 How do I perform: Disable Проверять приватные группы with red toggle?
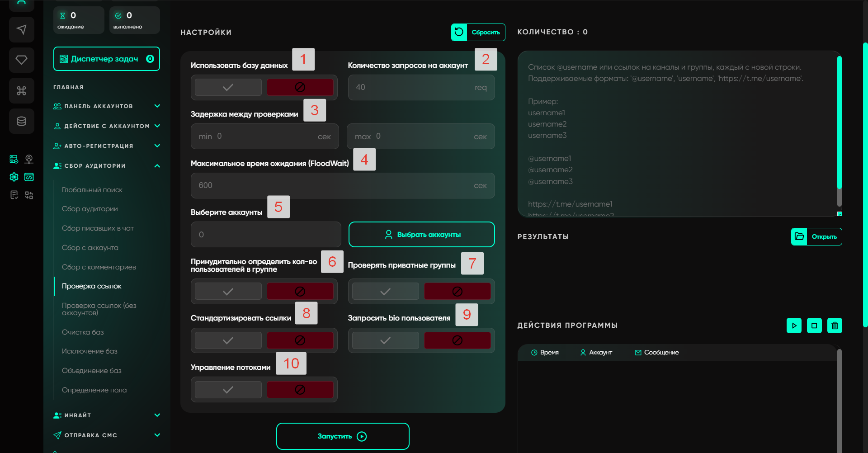[457, 292]
